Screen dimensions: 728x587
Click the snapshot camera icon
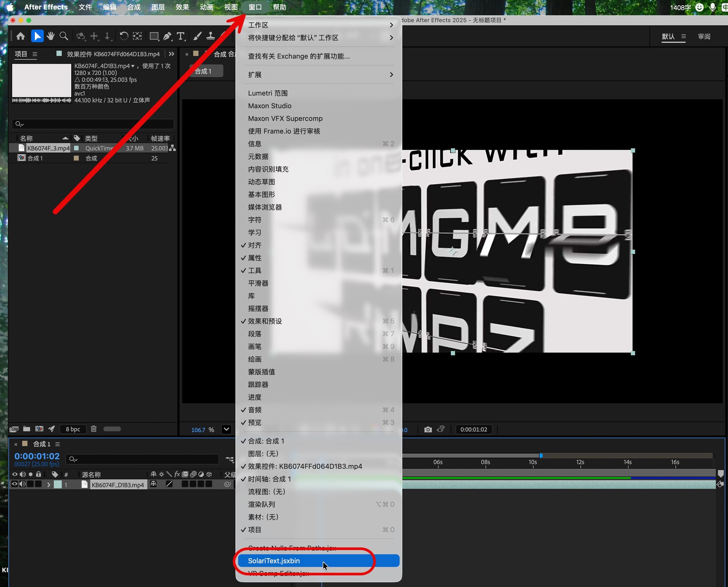click(x=428, y=429)
